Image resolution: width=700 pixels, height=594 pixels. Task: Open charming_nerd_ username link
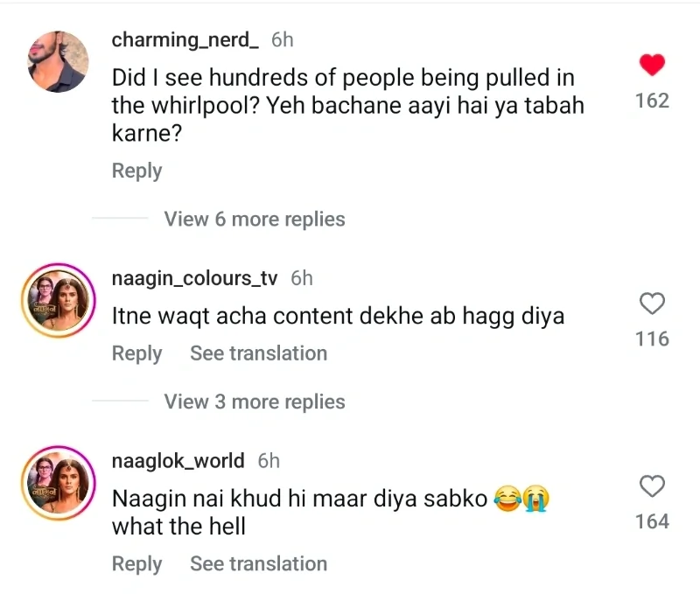[x=185, y=39]
